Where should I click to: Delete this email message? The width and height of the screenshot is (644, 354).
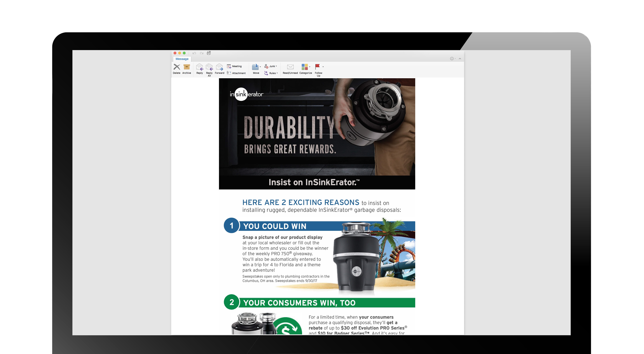[177, 69]
